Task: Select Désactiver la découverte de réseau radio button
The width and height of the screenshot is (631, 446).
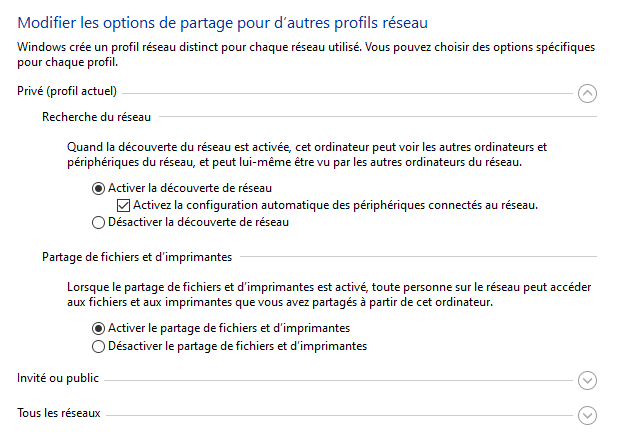Action: (x=98, y=223)
